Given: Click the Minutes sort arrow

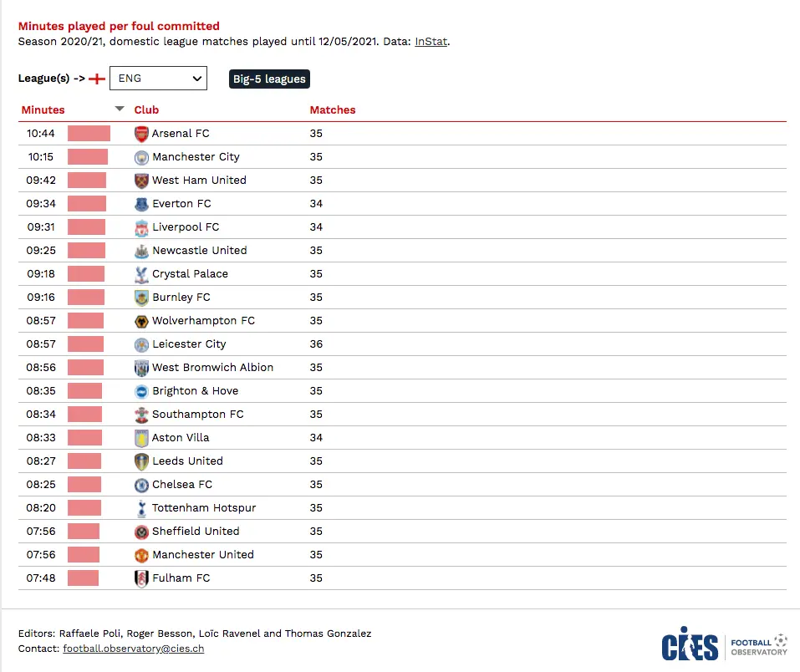Looking at the screenshot, I should (x=119, y=109).
